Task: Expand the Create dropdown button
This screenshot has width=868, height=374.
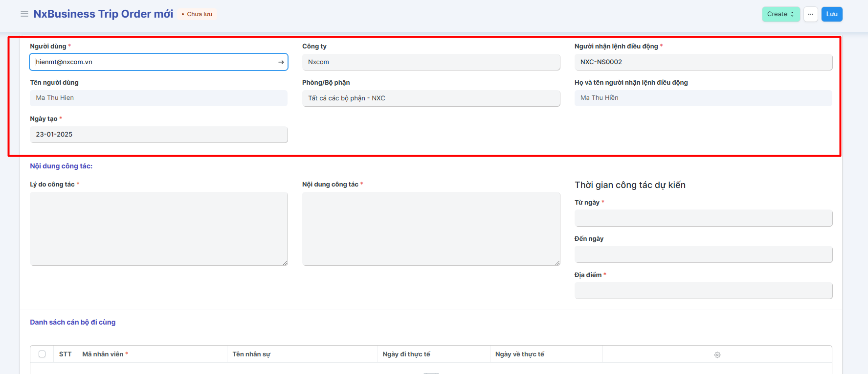Action: [780, 14]
